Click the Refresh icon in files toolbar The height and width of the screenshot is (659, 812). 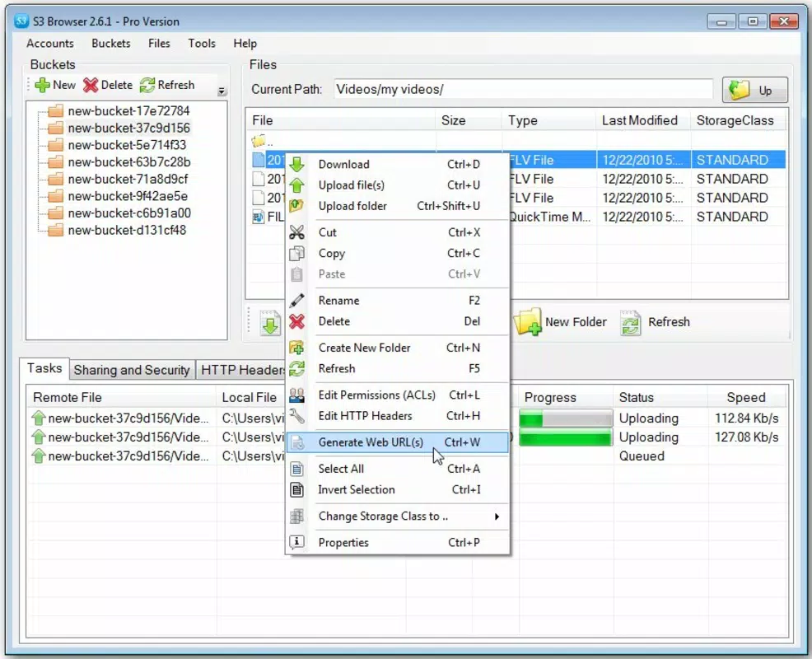point(630,323)
